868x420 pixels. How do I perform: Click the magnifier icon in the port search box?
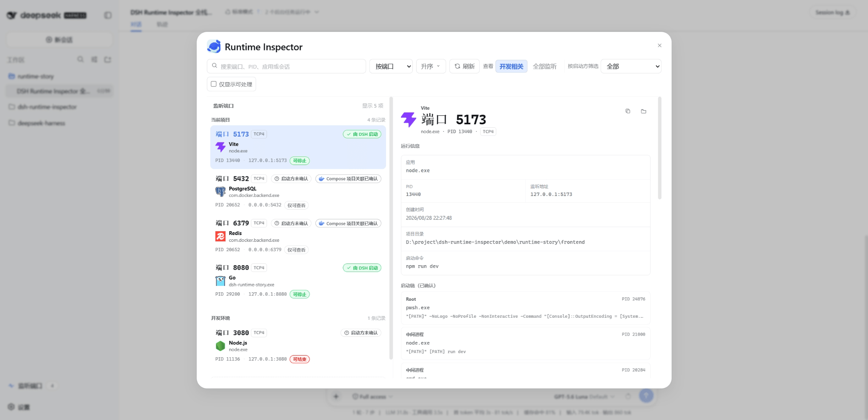click(x=214, y=66)
